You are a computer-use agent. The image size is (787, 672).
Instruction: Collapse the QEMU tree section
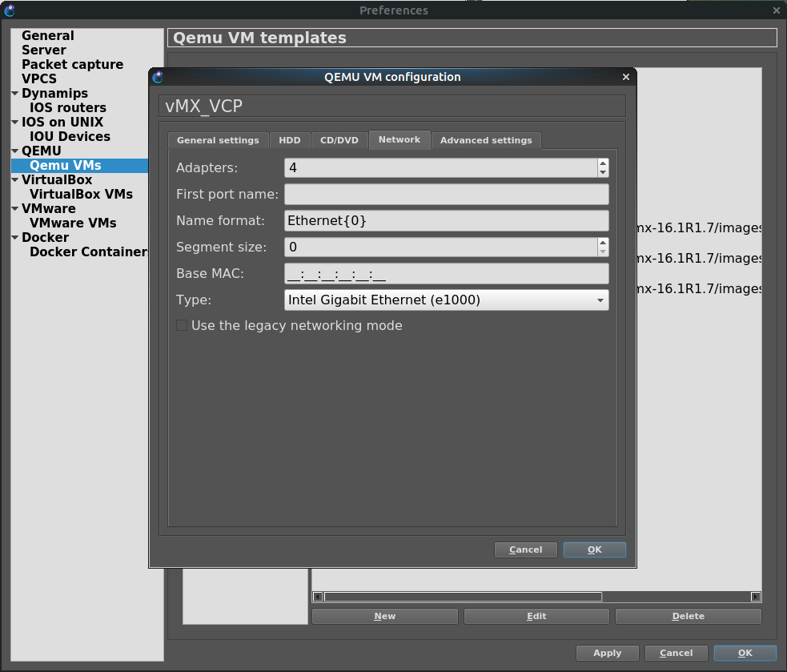14,151
